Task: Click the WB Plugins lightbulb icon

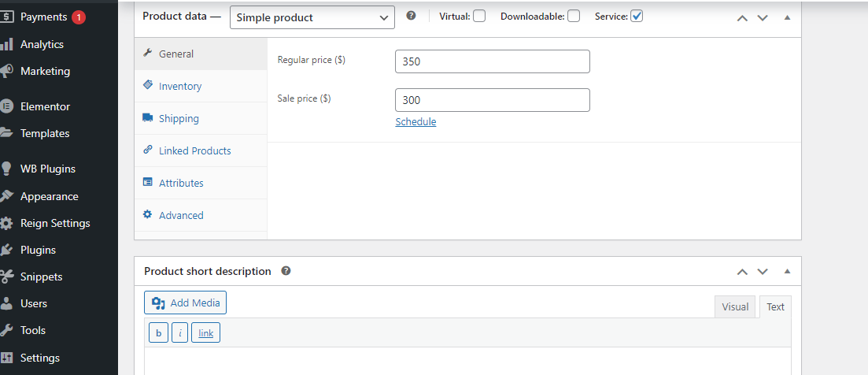Action: click(x=6, y=169)
